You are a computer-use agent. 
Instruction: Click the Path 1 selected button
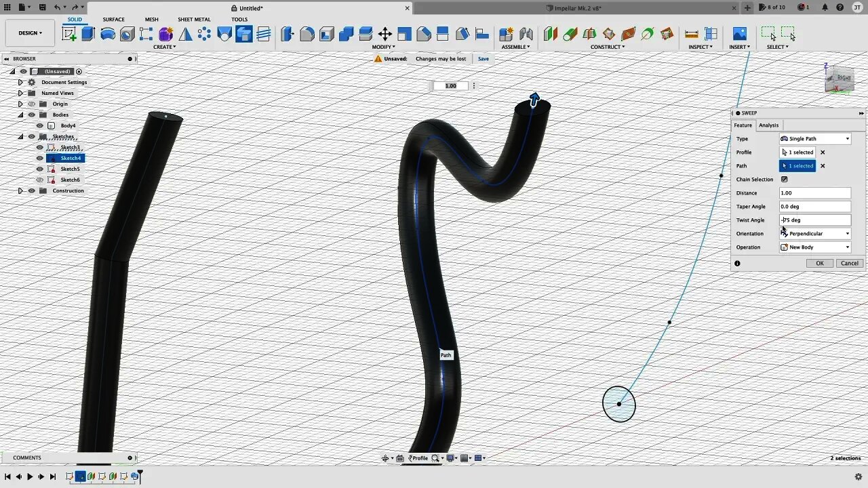coord(797,166)
